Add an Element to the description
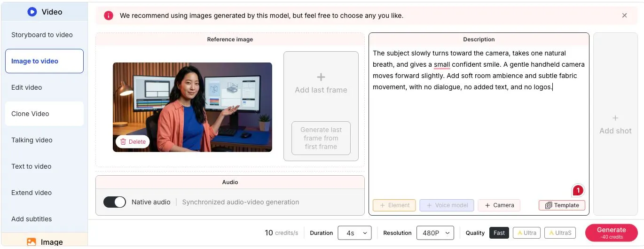The image size is (644, 249). point(394,205)
